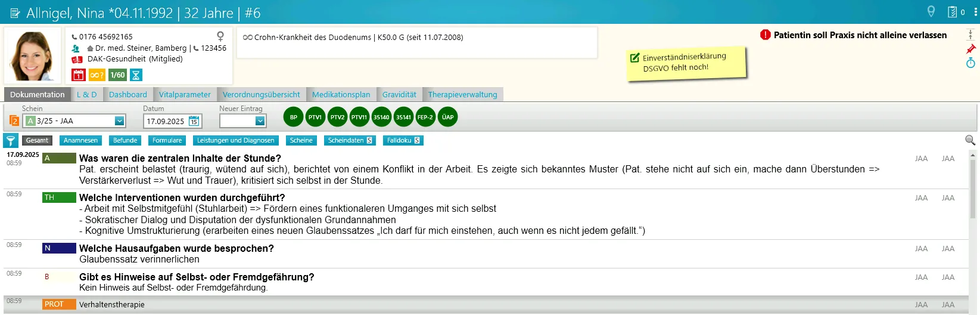Open the Neuer Eintrag dropdown

click(260, 121)
